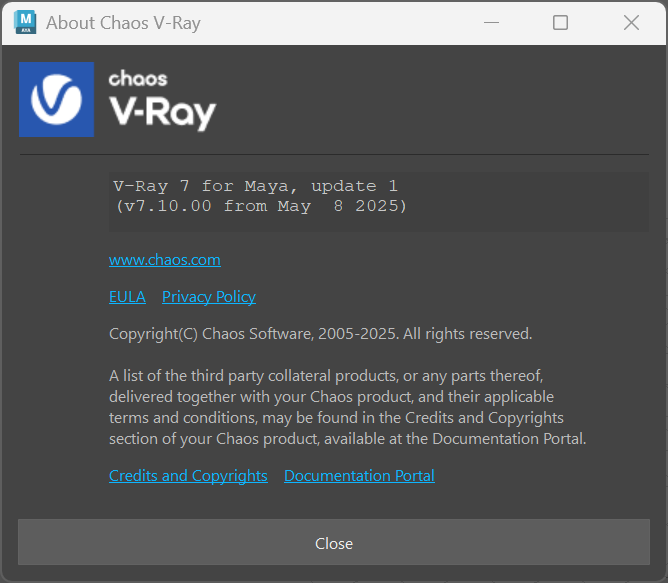The width and height of the screenshot is (668, 583).
Task: Click the large "V-Ray" logo text
Action: point(162,111)
